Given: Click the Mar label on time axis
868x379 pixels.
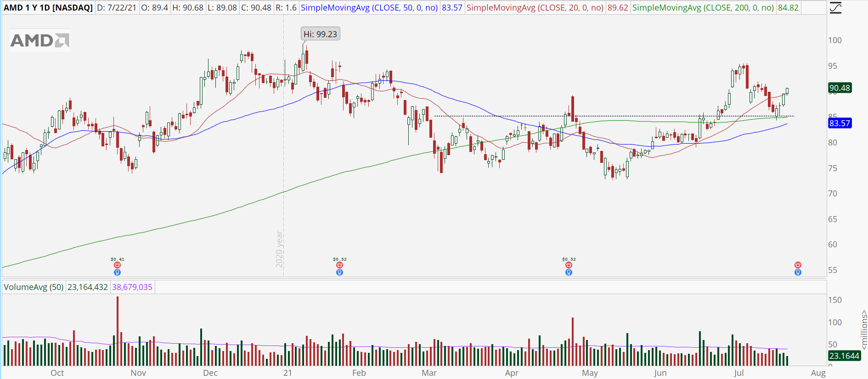Looking at the screenshot, I should pos(429,373).
